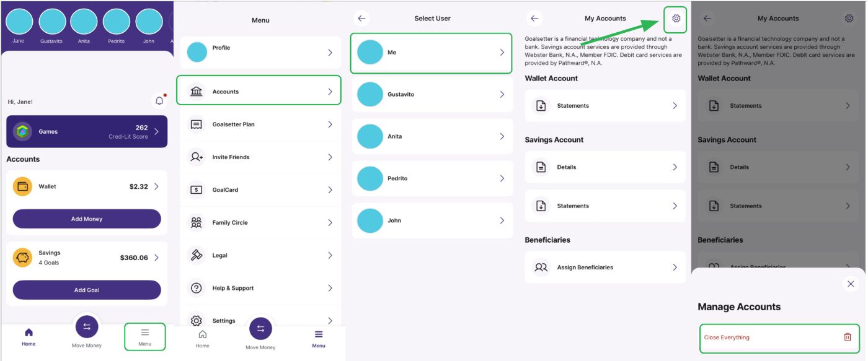Go back from the Select User screen
This screenshot has width=868, height=361.
point(362,19)
